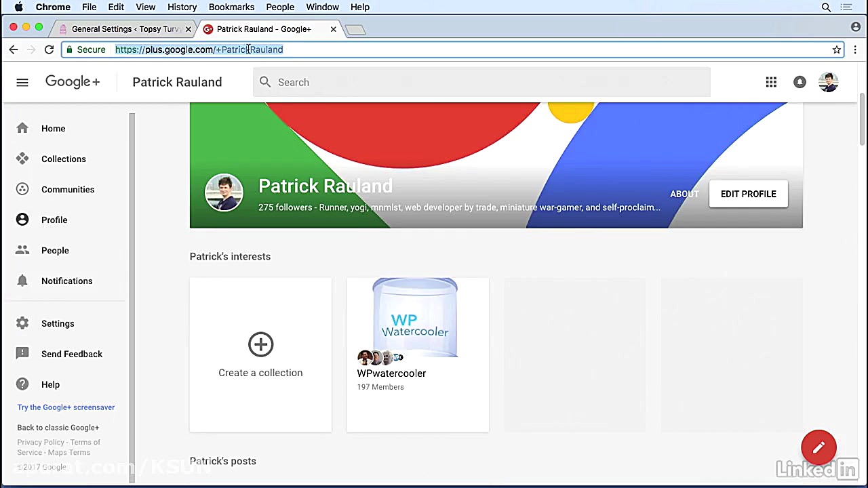Click the Patrick Rauland name on cover
The width and height of the screenshot is (868, 488).
pyautogui.click(x=325, y=186)
